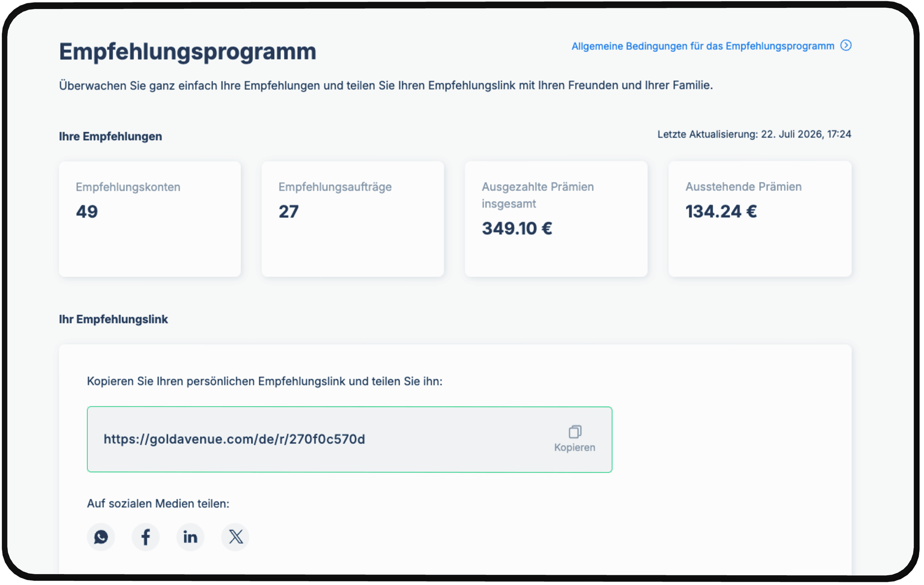Click the 134.24 € outstanding rewards amount
This screenshot has height=585, width=924.
click(x=722, y=212)
